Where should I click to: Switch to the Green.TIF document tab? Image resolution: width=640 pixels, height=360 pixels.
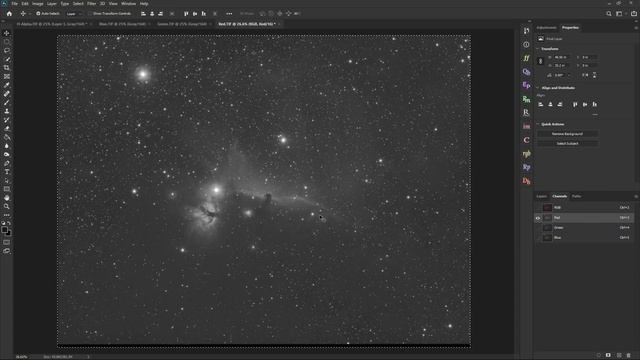pyautogui.click(x=182, y=24)
